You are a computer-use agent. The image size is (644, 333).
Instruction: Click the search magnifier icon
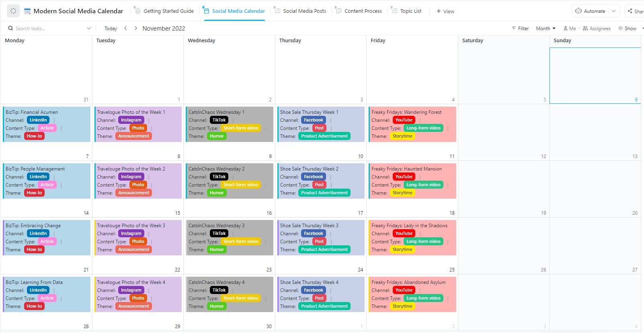(10, 28)
